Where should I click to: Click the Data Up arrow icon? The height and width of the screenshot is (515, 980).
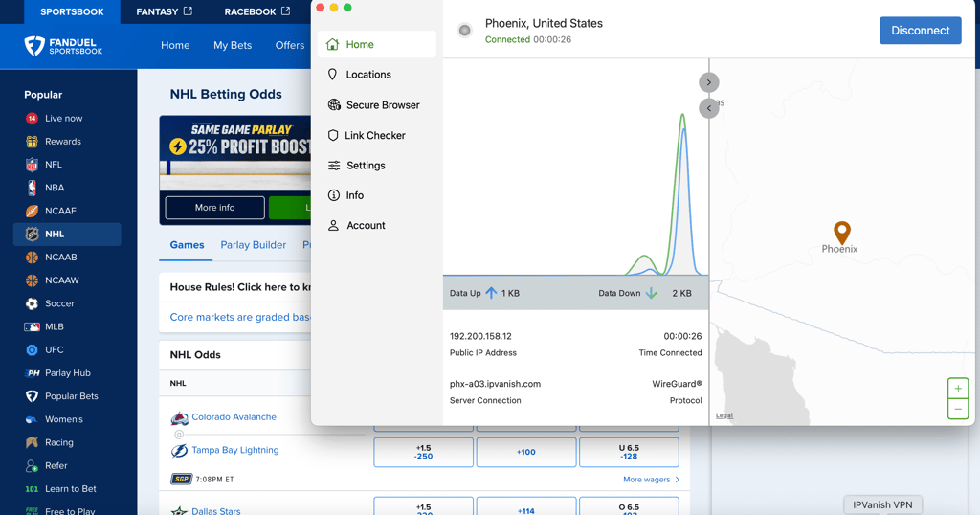491,293
